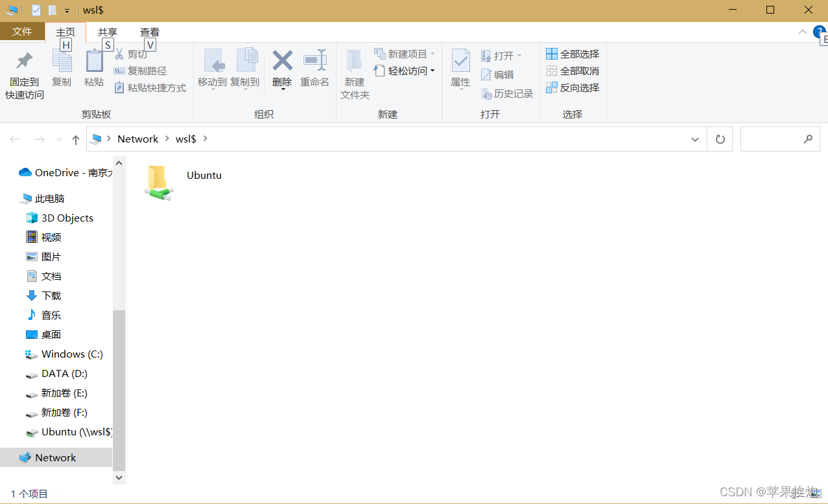Click the Delete X icon
This screenshot has height=504, width=828.
tap(282, 61)
